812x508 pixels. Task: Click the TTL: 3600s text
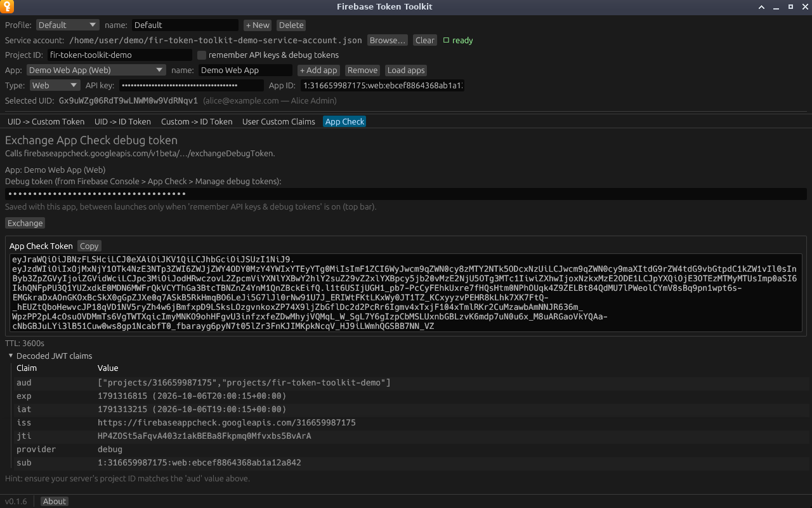coord(25,344)
